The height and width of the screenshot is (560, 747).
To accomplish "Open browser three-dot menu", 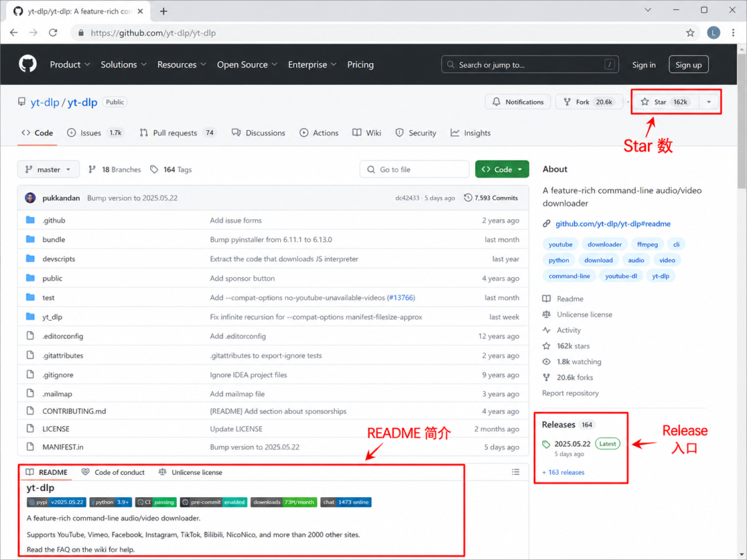I will (733, 33).
